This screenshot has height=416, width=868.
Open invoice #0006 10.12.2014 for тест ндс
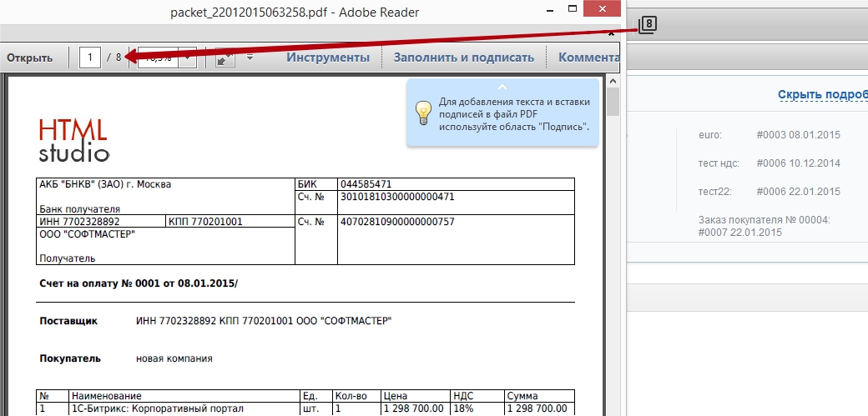click(x=797, y=163)
